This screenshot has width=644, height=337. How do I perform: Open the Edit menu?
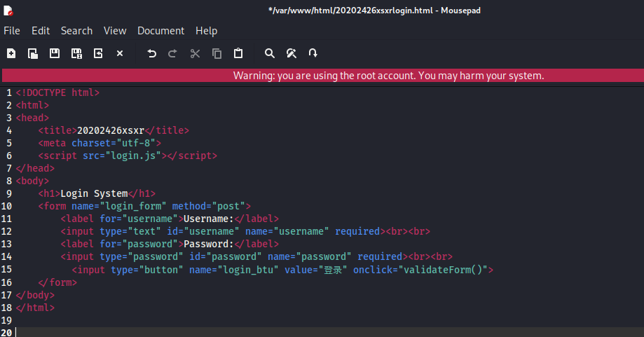coord(41,31)
